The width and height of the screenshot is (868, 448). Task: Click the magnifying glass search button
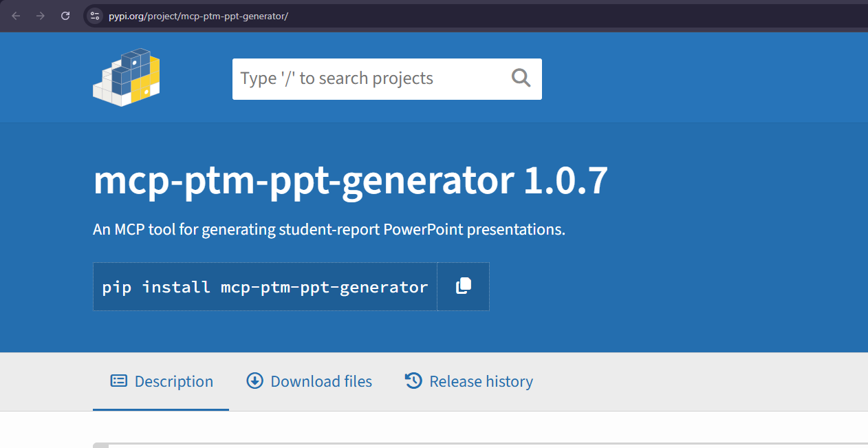coord(521,78)
